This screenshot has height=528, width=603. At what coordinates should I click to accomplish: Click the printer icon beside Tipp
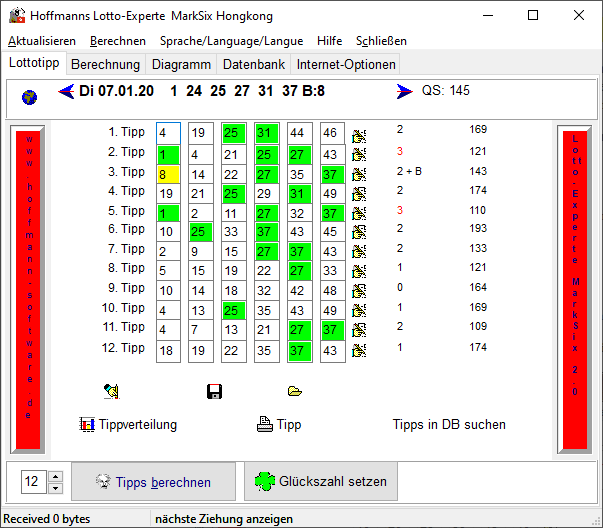[x=265, y=424]
